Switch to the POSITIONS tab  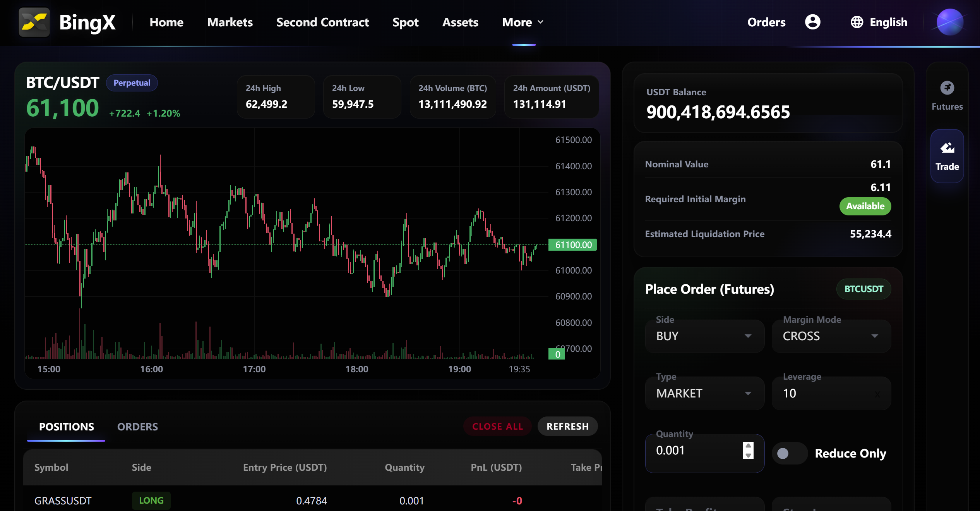tap(66, 427)
